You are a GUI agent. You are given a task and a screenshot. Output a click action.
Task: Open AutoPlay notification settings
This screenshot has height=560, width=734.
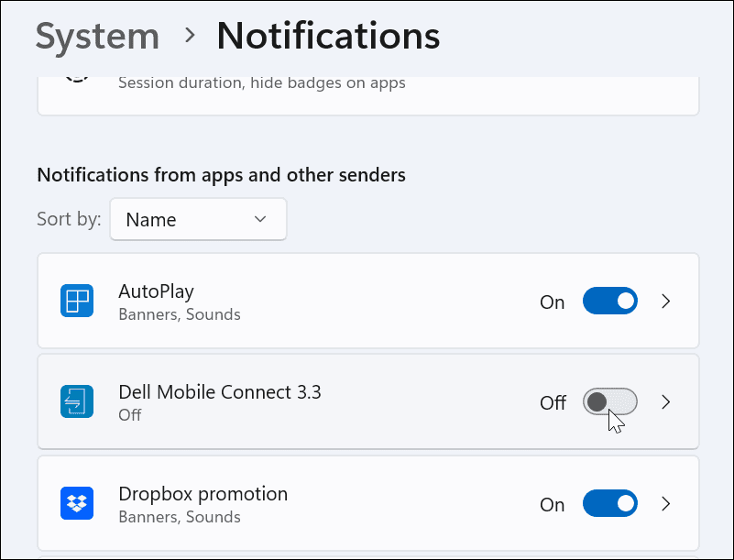367,301
